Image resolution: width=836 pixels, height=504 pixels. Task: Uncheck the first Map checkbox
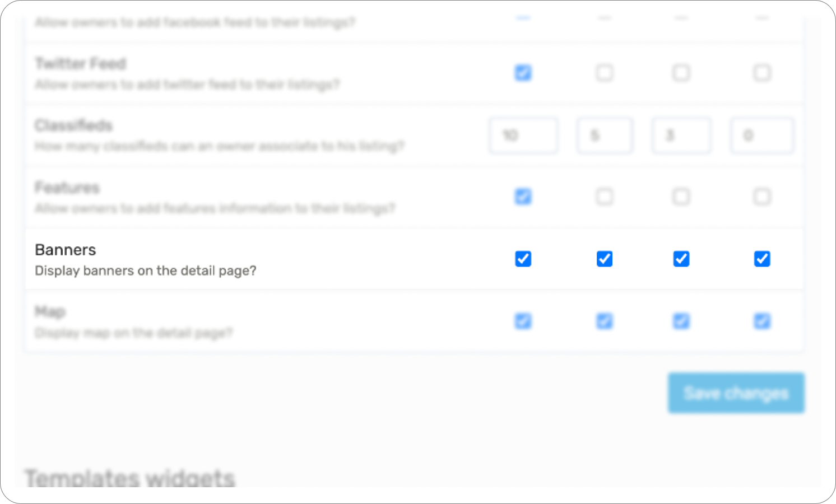pos(523,321)
